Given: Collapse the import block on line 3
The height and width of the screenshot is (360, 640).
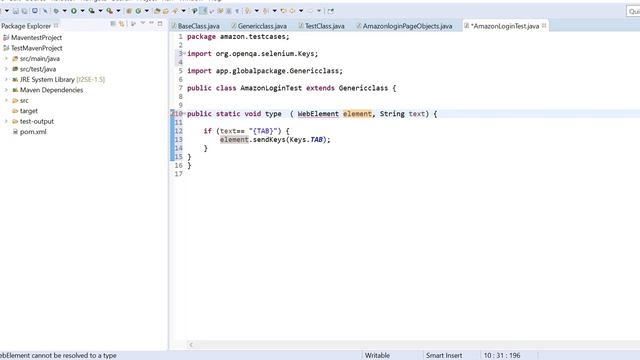Looking at the screenshot, I should click(184, 53).
